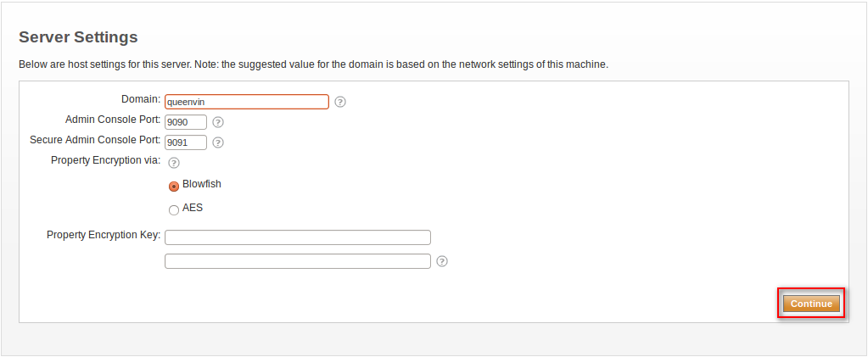
Task: Click the AES label text
Action: pyautogui.click(x=193, y=208)
